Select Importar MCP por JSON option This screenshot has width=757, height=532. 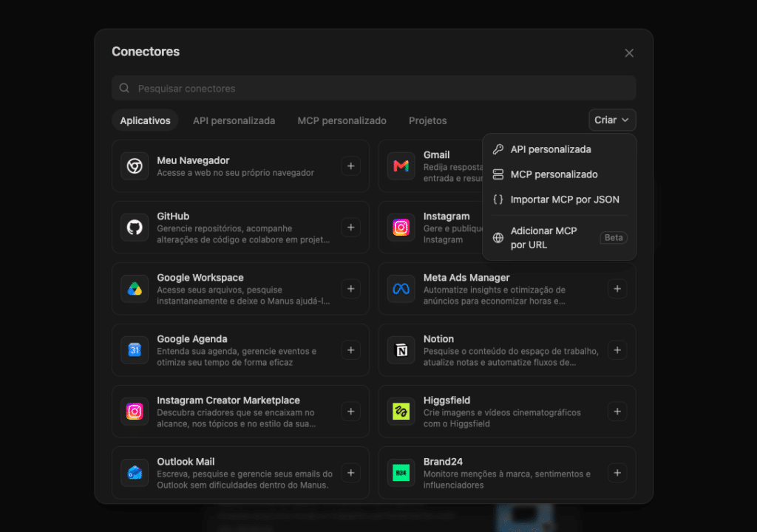point(560,199)
